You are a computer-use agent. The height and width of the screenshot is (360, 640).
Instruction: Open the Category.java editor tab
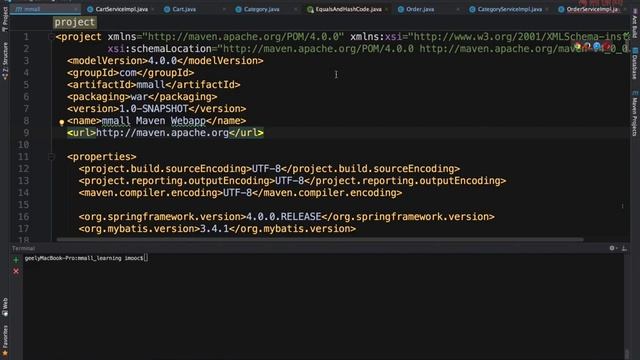262,9
